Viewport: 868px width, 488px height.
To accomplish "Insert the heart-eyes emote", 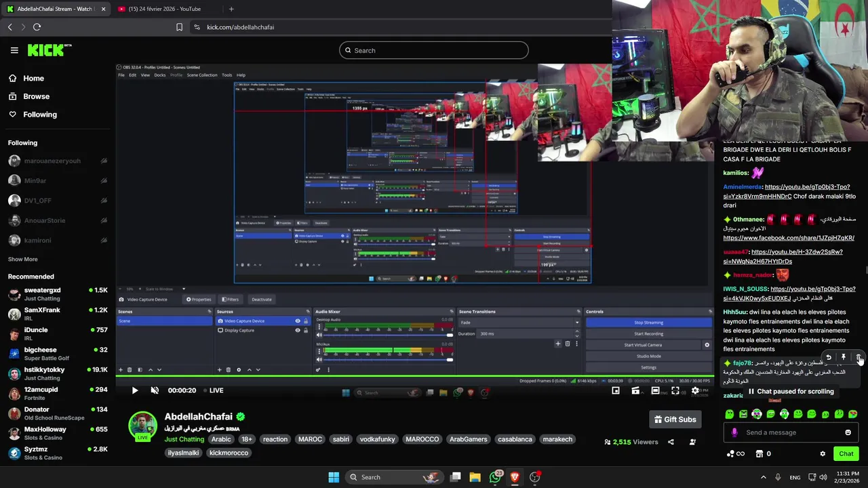I will click(853, 414).
